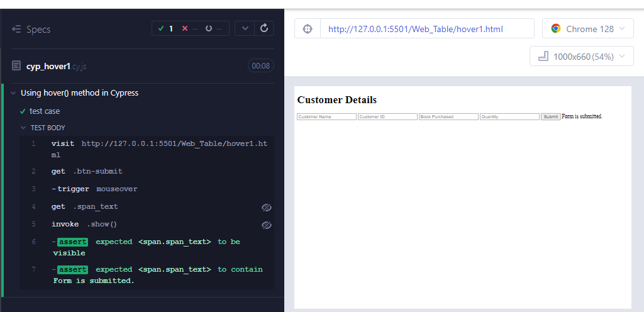Viewport: 644px width, 312px height.
Task: Click the green check beside 'test case'
Action: pyautogui.click(x=23, y=111)
